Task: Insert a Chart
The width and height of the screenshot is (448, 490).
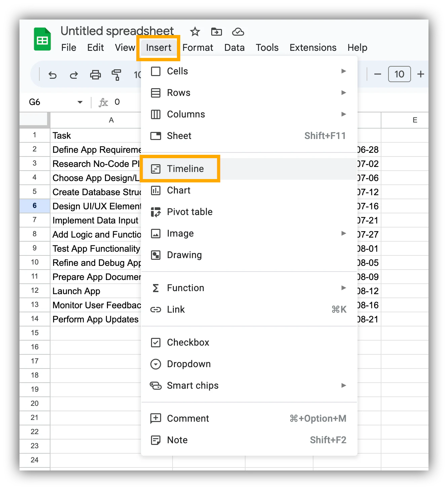Action: click(249, 190)
